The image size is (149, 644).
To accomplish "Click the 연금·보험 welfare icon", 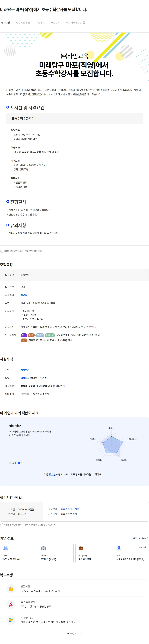I will click(x=11, y=589).
